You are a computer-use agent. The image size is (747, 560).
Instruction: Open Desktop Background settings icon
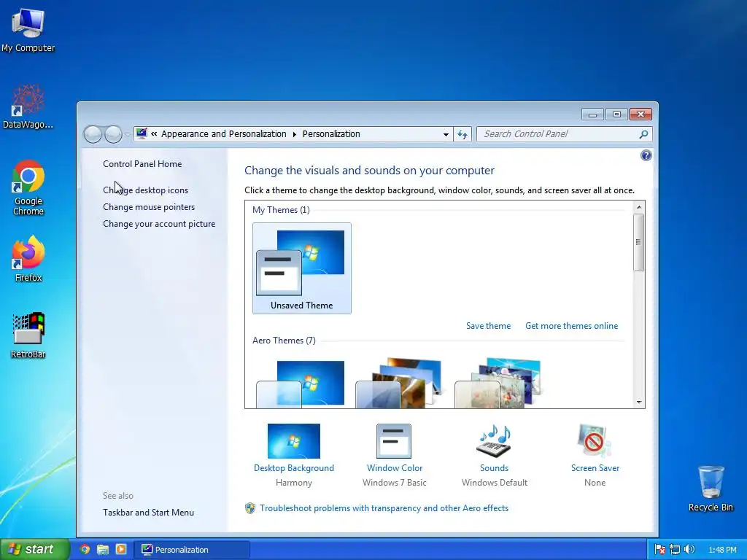pos(294,441)
